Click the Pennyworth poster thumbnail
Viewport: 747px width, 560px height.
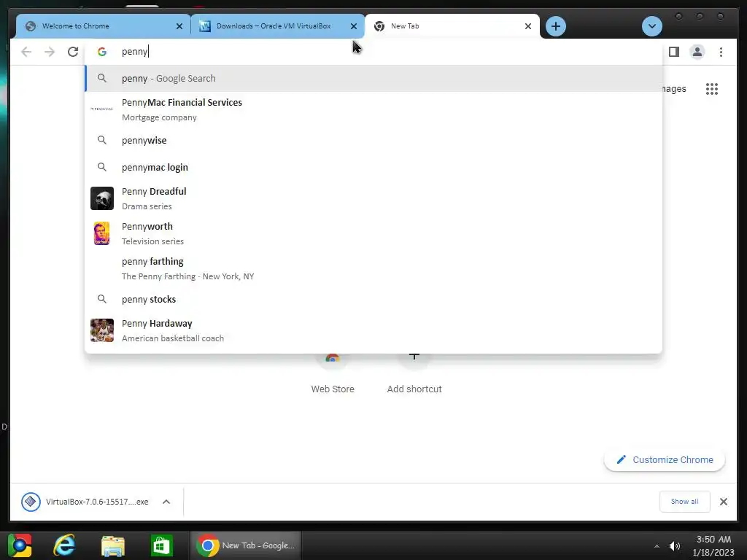102,233
